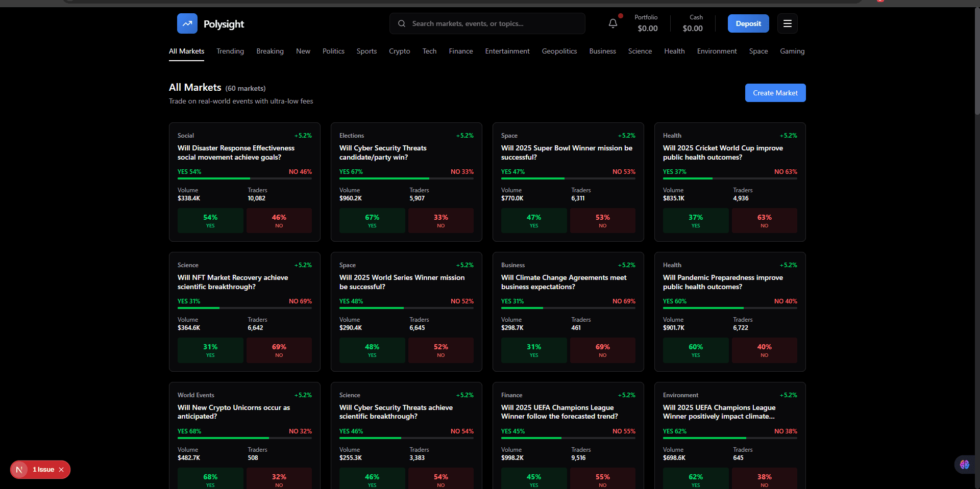
Task: Open the hamburger menu icon
Action: pos(787,23)
